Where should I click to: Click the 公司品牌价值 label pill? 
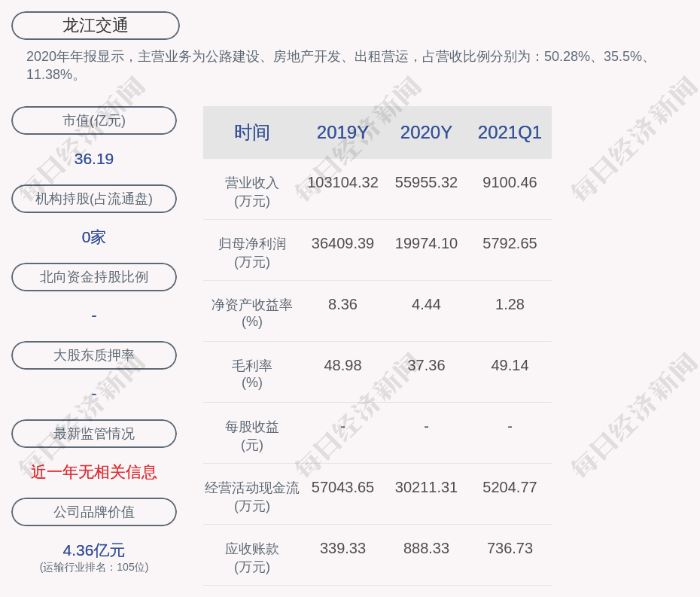click(x=94, y=512)
